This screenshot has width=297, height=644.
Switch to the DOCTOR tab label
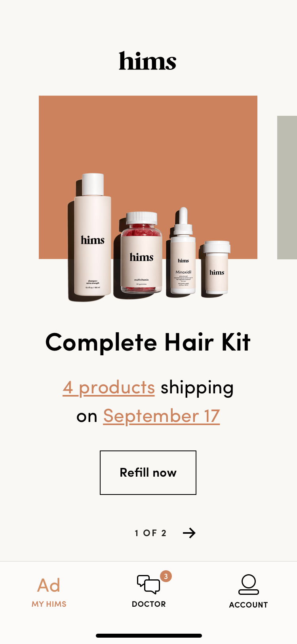pos(149,604)
